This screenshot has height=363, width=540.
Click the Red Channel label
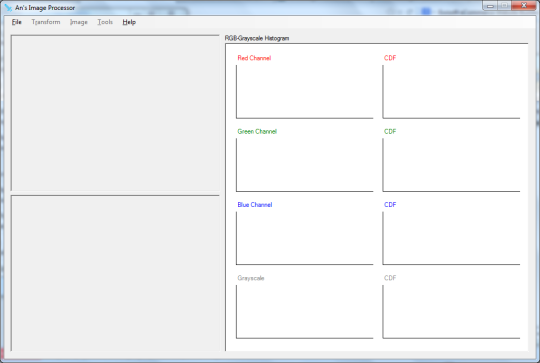click(254, 58)
